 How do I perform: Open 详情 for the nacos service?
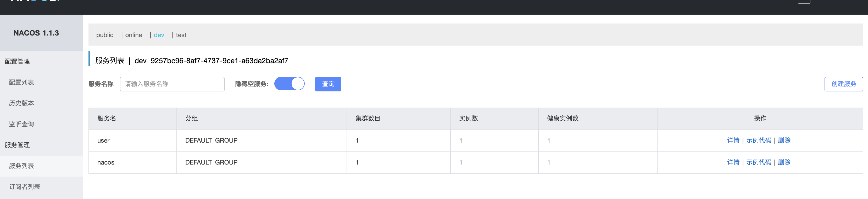point(733,162)
